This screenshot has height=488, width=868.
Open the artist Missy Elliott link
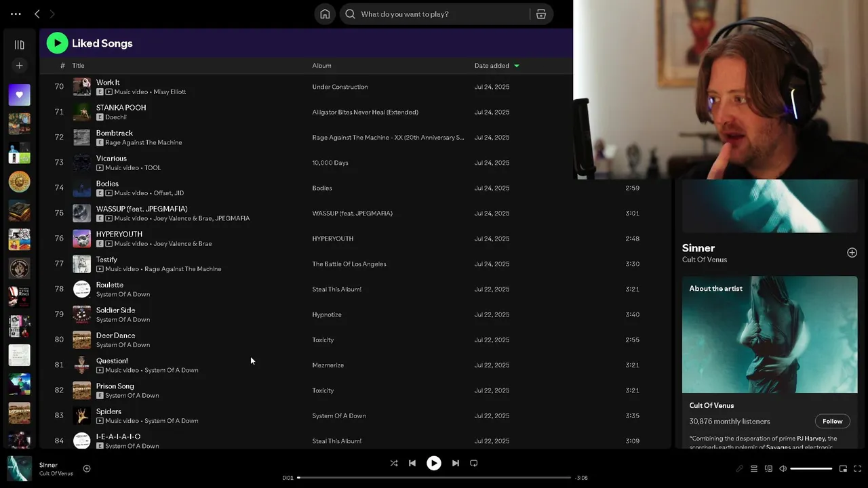(170, 91)
